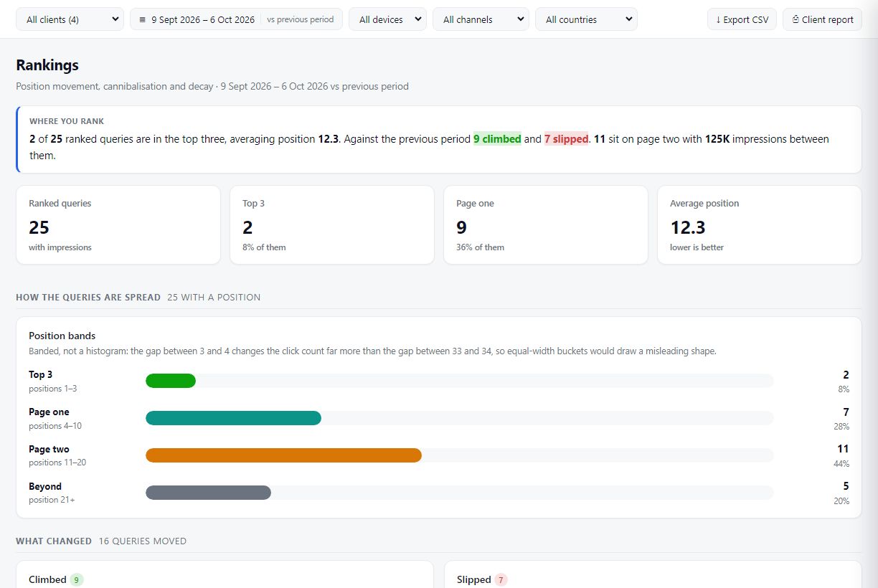The image size is (878, 588).
Task: Select the Page one summary card
Action: click(546, 225)
